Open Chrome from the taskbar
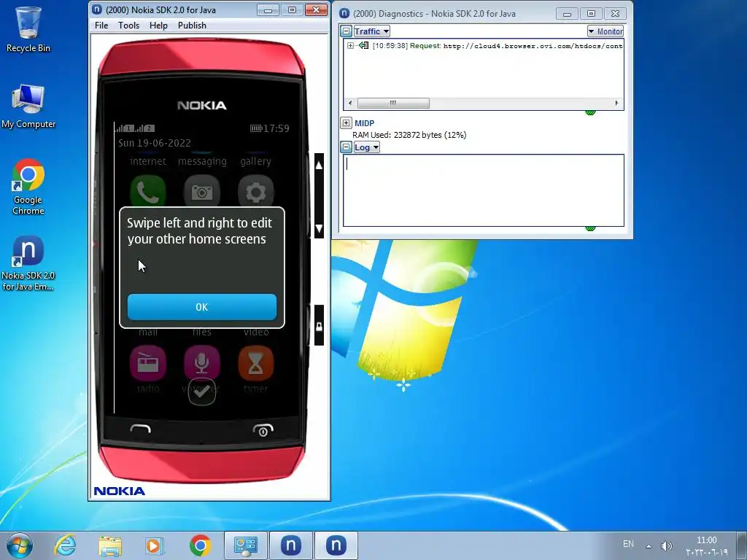The width and height of the screenshot is (747, 560). click(x=200, y=545)
